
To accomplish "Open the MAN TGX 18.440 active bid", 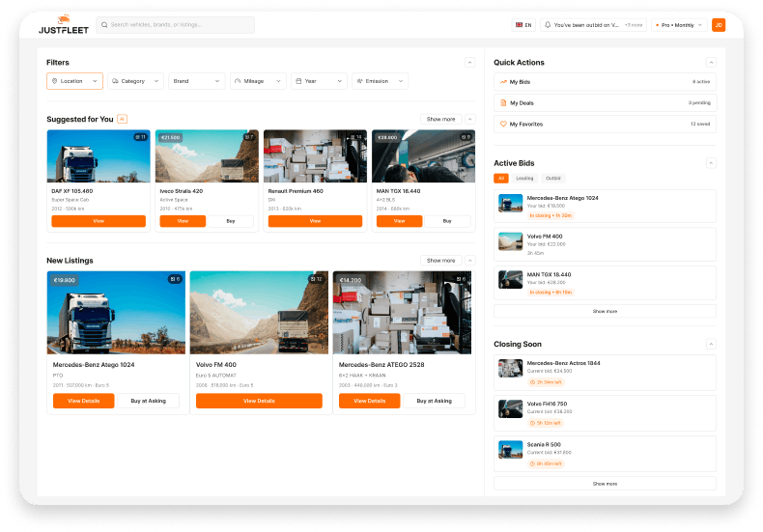I will pos(605,283).
